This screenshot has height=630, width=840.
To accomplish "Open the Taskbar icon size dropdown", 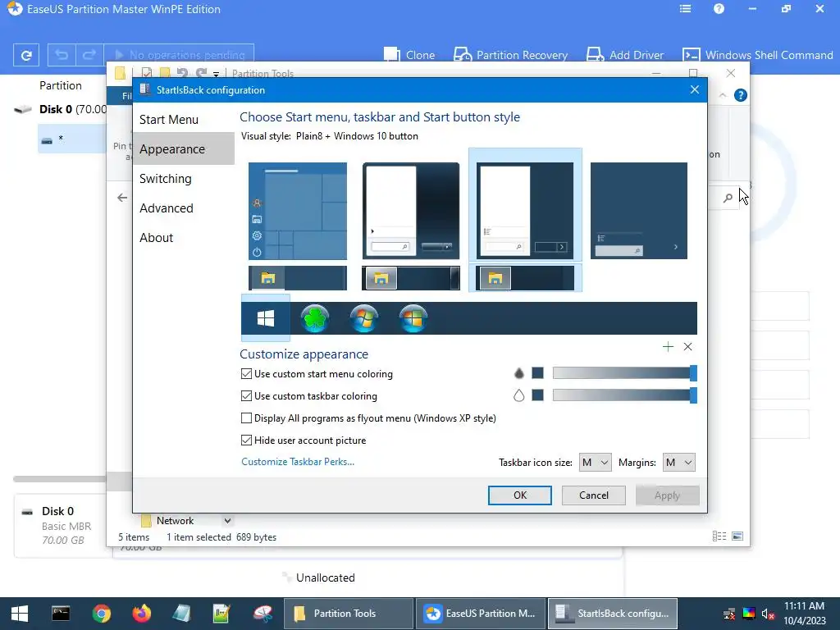I will click(596, 463).
